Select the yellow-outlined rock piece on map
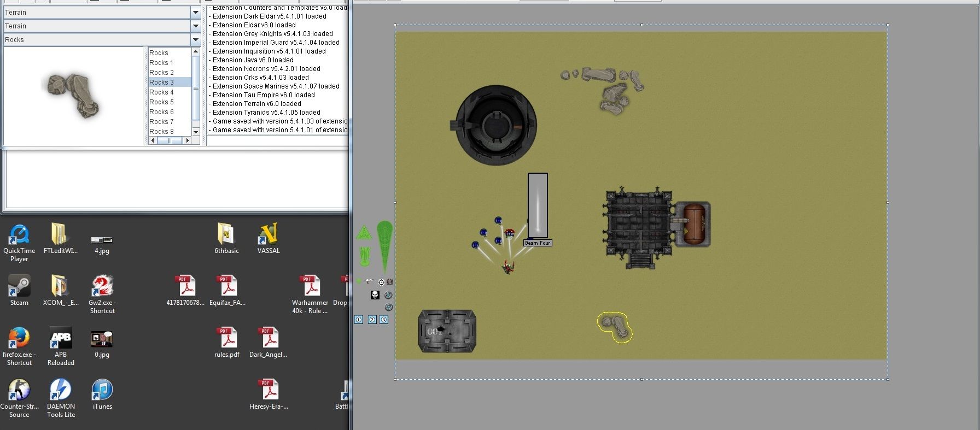The width and height of the screenshot is (980, 430). click(614, 327)
